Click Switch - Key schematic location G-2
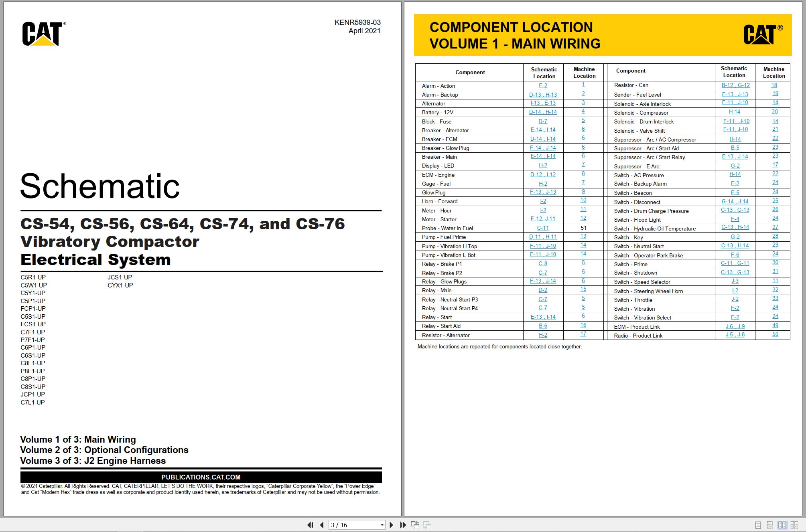Image resolution: width=806 pixels, height=532 pixels. point(735,237)
